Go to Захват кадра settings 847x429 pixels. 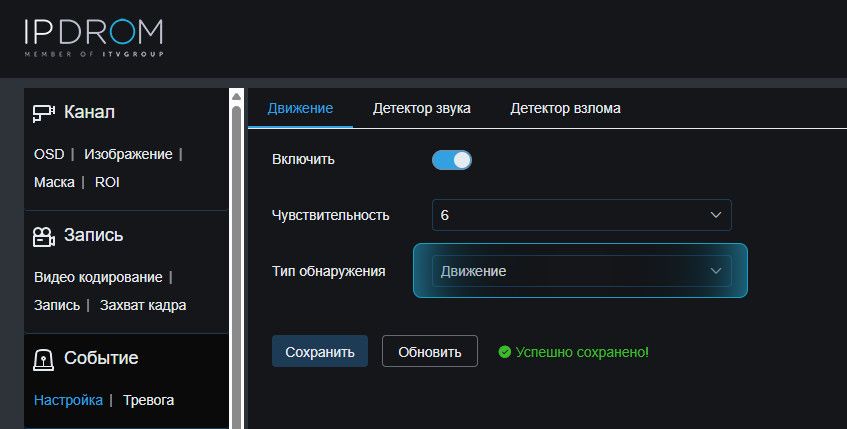click(x=143, y=305)
